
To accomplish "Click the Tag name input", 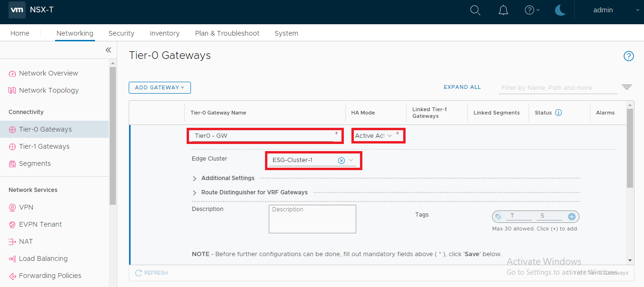I will pos(518,216).
